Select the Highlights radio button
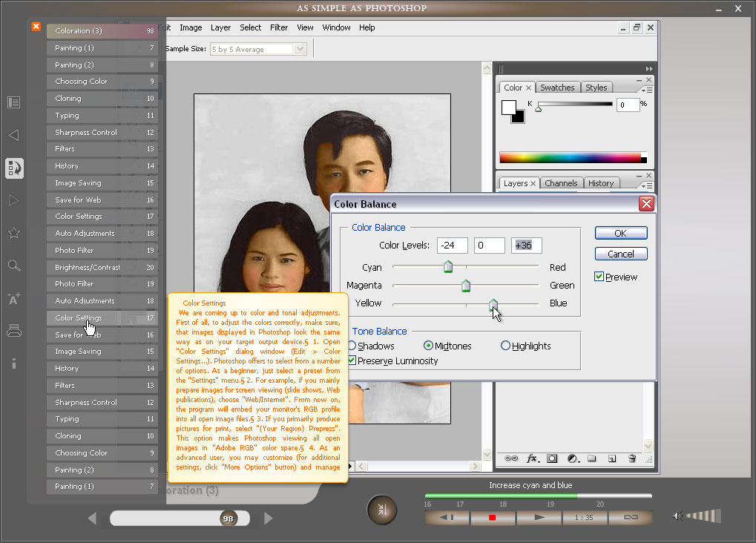The image size is (756, 543). (x=505, y=345)
